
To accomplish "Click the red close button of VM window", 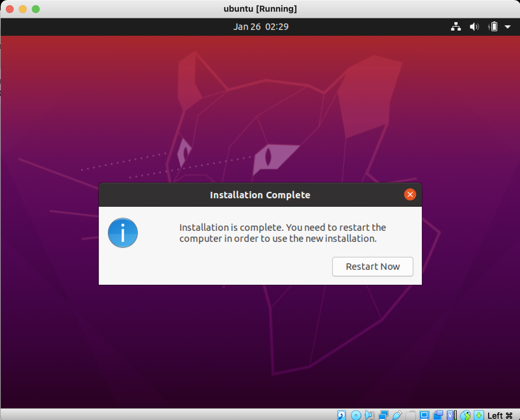I will 10,9.
